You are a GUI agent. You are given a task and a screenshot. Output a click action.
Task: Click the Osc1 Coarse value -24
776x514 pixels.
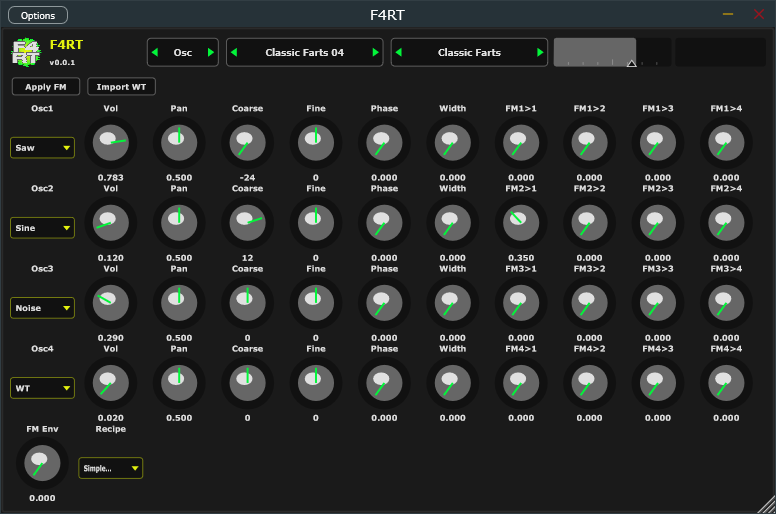tap(247, 178)
